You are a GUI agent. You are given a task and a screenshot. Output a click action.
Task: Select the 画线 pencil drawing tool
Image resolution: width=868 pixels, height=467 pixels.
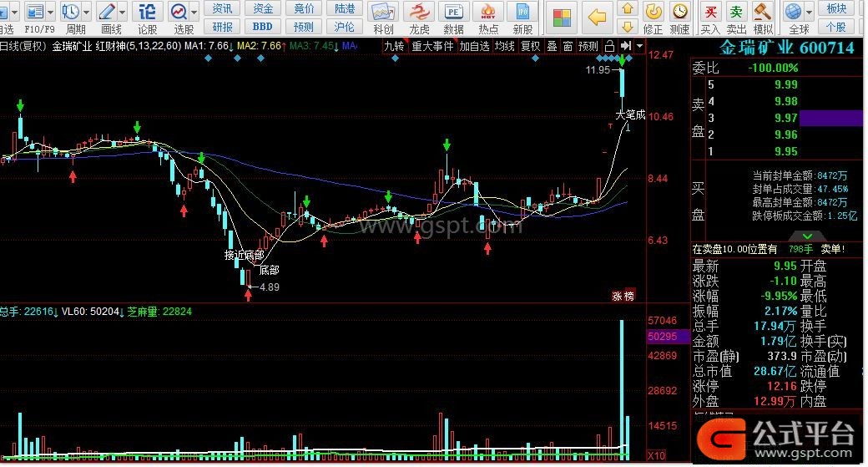(x=106, y=11)
